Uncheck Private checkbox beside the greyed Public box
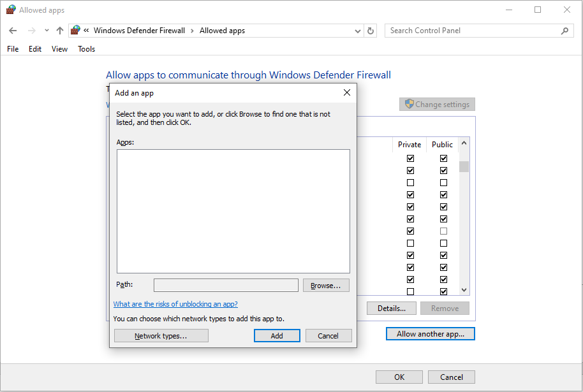The height and width of the screenshot is (392, 583). point(411,231)
